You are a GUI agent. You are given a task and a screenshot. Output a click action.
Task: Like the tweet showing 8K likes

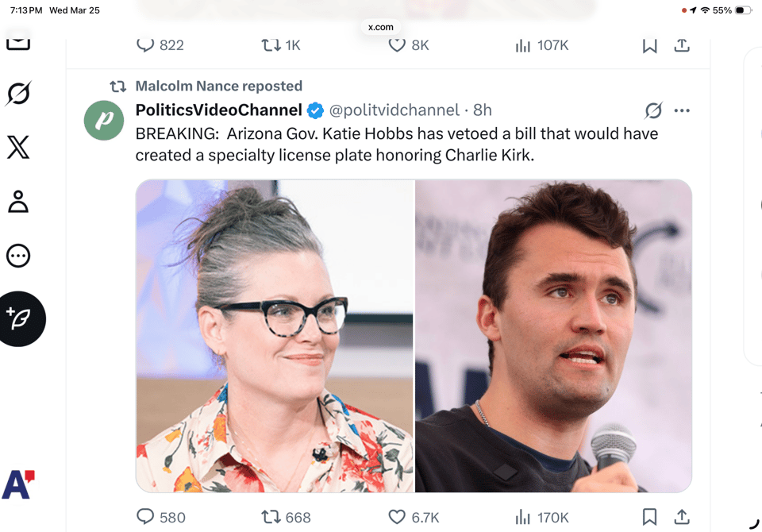(397, 45)
